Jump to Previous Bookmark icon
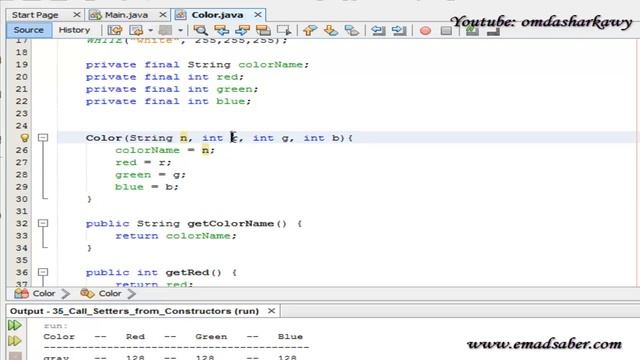The height and width of the screenshot is (360, 640). (x=310, y=30)
